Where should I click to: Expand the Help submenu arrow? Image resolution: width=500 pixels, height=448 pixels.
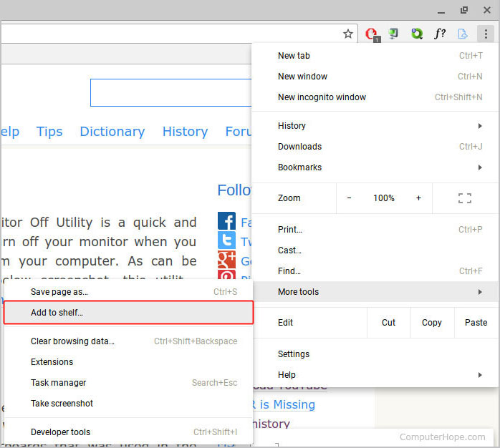click(480, 375)
